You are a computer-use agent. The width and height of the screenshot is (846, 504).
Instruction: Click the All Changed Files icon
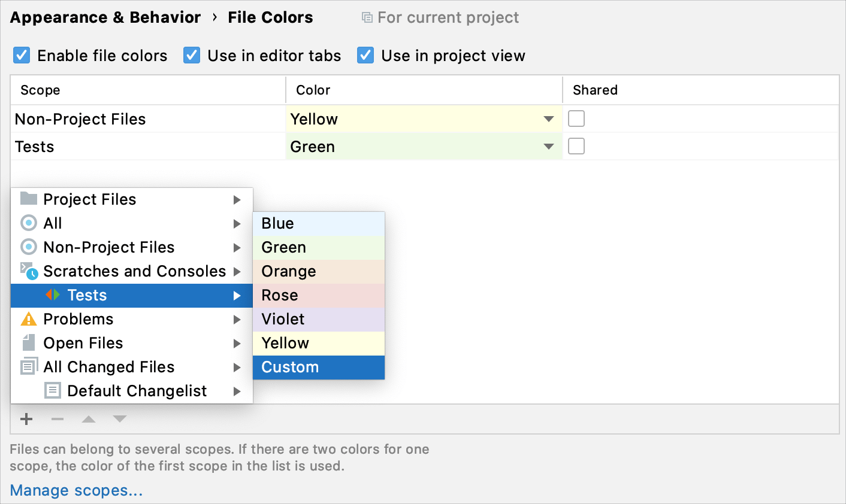click(28, 366)
